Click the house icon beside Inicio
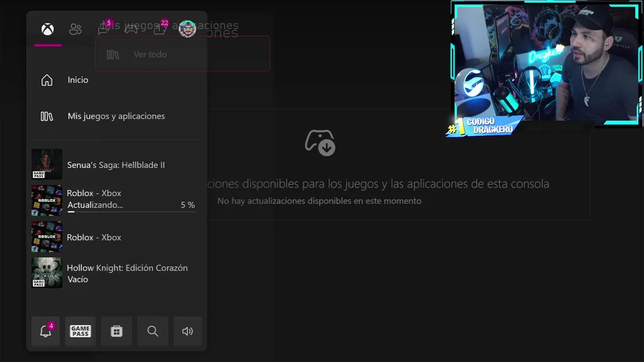644x362 pixels. pos(47,80)
